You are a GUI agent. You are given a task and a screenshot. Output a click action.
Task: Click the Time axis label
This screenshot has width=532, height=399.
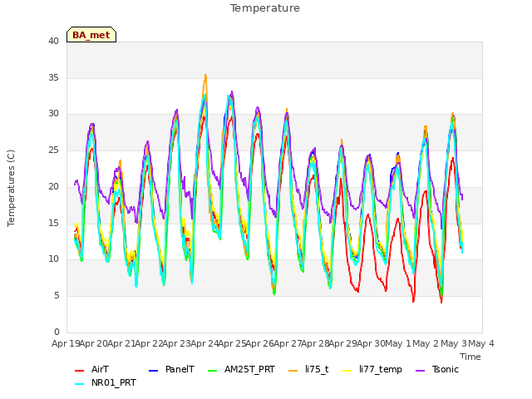click(470, 357)
